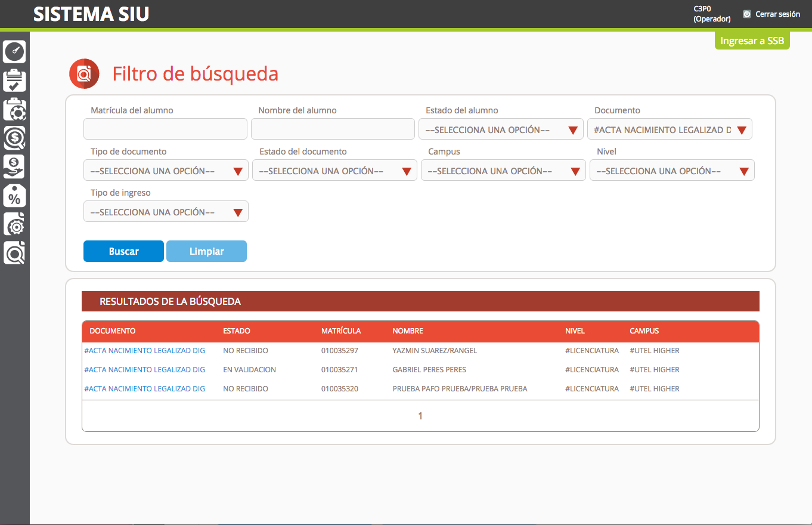Click the RESULTADOS DE LA BÚSQUEDA heading
Screen dimensions: 812x525
170,301
